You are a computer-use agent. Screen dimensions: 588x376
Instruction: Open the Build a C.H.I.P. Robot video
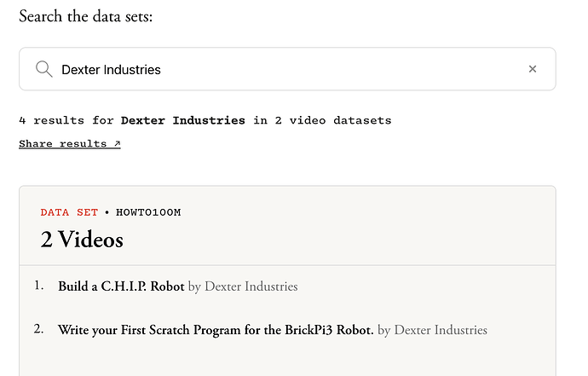click(121, 286)
